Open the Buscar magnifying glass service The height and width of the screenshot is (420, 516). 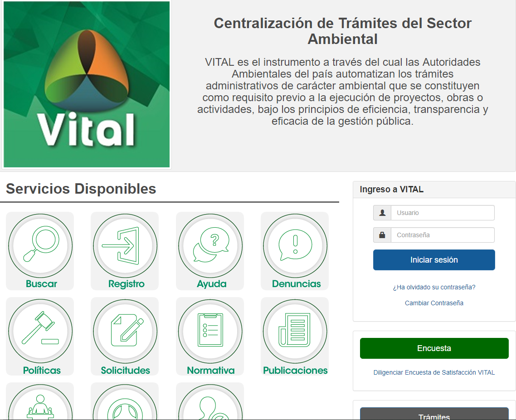point(40,245)
